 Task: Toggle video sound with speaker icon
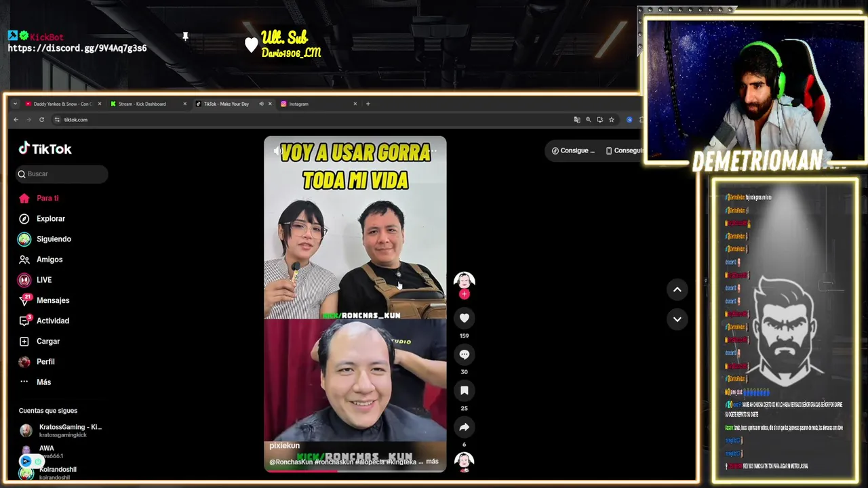(277, 150)
